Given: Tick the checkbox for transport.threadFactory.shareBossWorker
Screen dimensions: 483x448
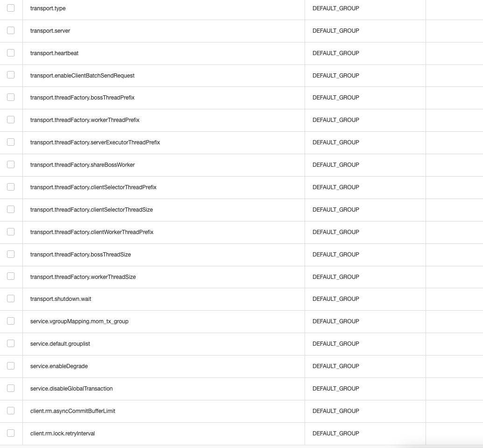Looking at the screenshot, I should pos(11,164).
